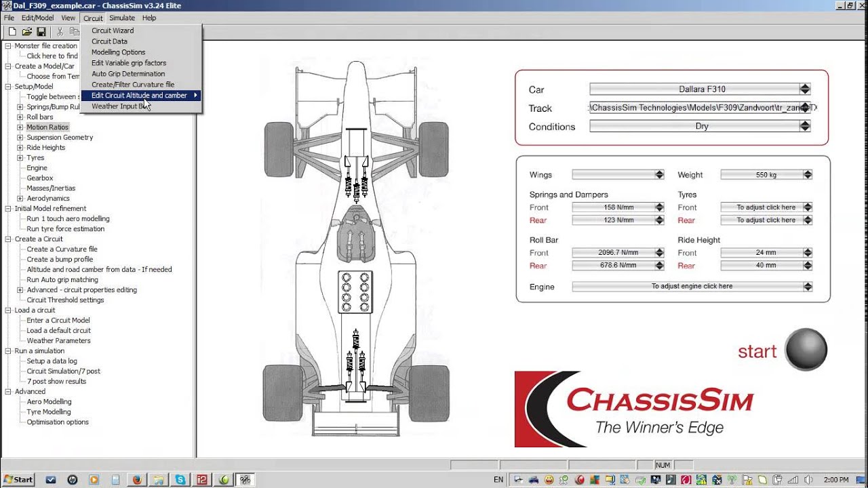
Task: Open Skype from the taskbar
Action: (x=180, y=479)
